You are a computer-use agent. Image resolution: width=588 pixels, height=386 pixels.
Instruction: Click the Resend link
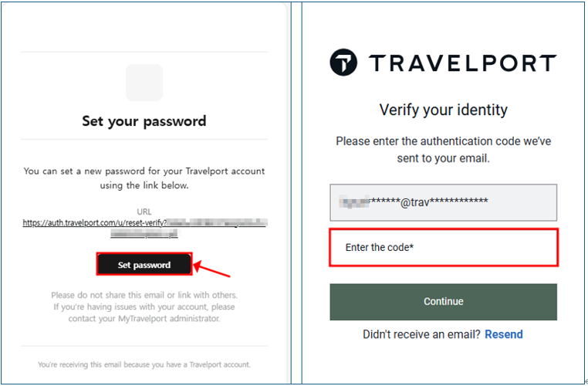click(503, 334)
